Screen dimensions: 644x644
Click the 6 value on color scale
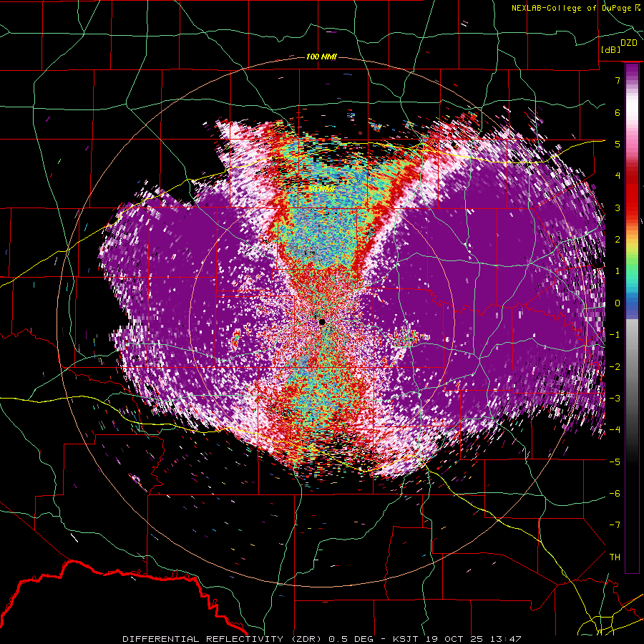click(x=618, y=112)
